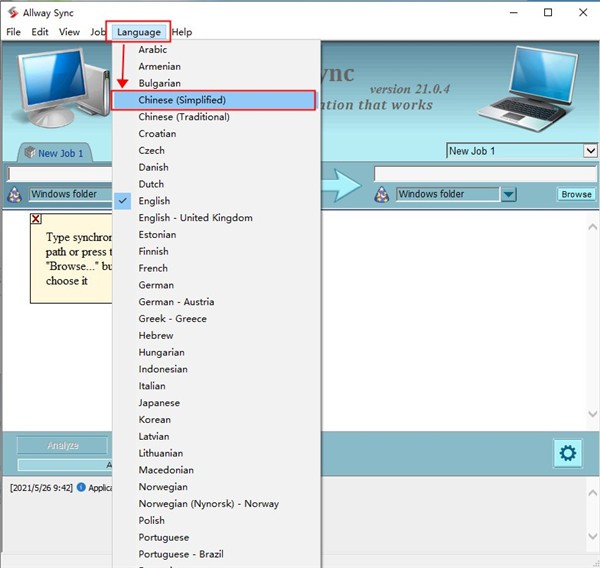Open the File menu

tap(13, 32)
